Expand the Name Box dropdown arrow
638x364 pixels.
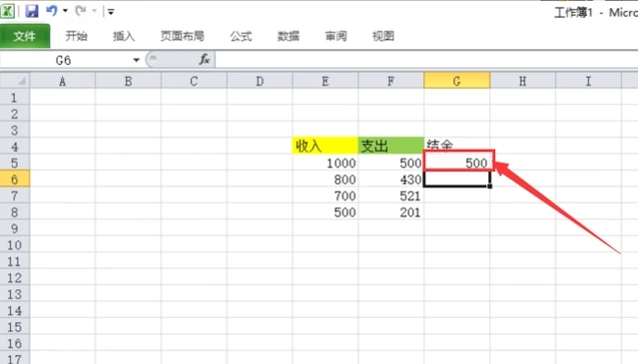pyautogui.click(x=137, y=60)
